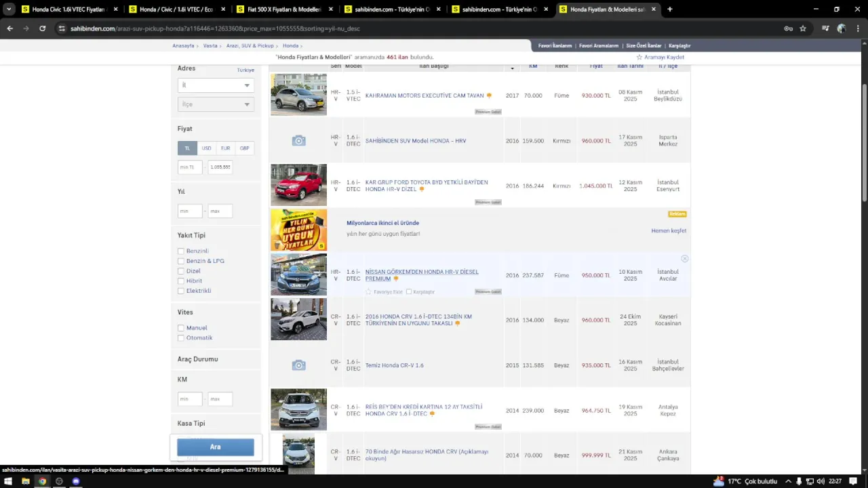Viewport: 868px width, 488px height.
Task: Close the highlighted Nissan Görkem listing with X icon
Action: pos(685,259)
